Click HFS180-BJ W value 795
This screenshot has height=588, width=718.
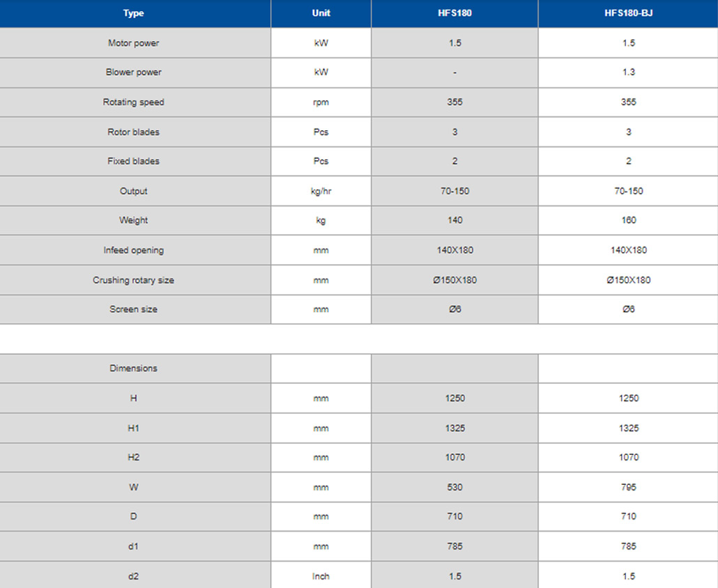coord(628,488)
